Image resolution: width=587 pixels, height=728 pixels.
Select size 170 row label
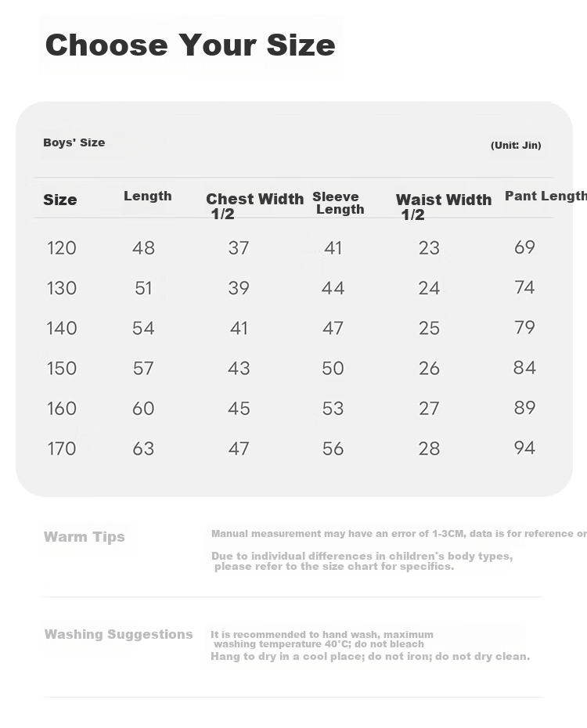(x=61, y=449)
